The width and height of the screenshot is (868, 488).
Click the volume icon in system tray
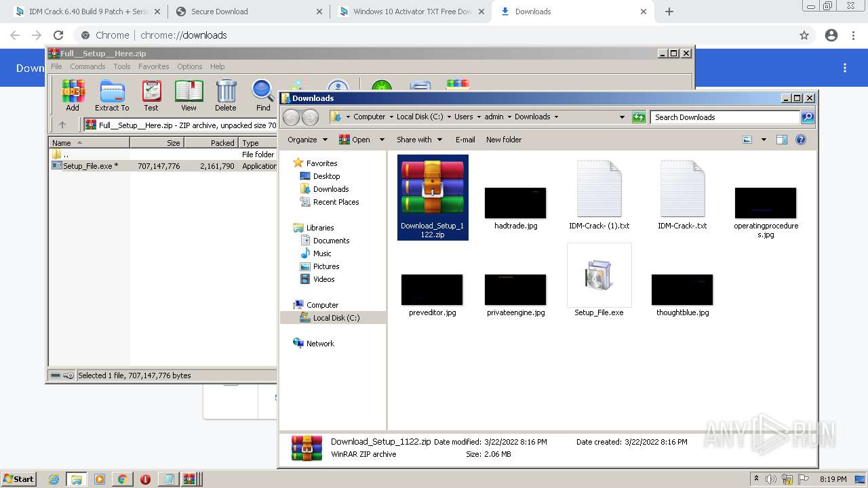click(771, 479)
